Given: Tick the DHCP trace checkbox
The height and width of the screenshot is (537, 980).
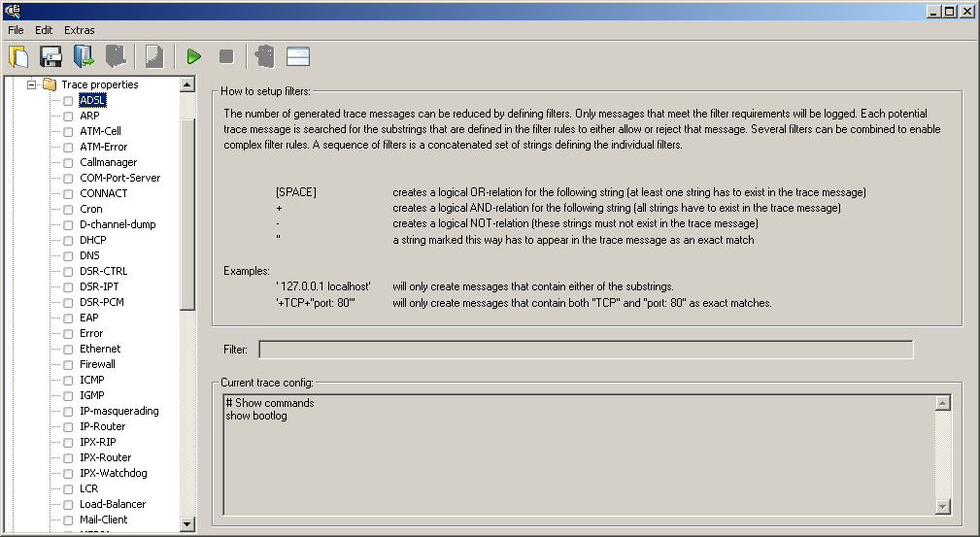Looking at the screenshot, I should click(x=68, y=240).
